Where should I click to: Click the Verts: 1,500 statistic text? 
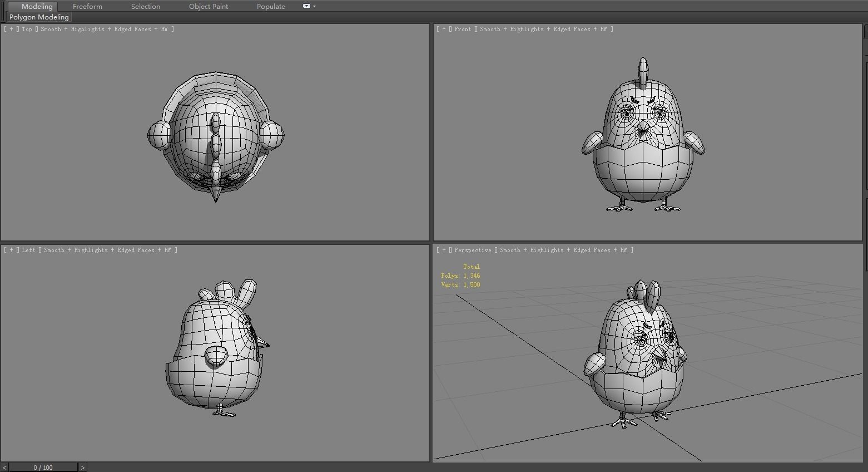click(460, 284)
